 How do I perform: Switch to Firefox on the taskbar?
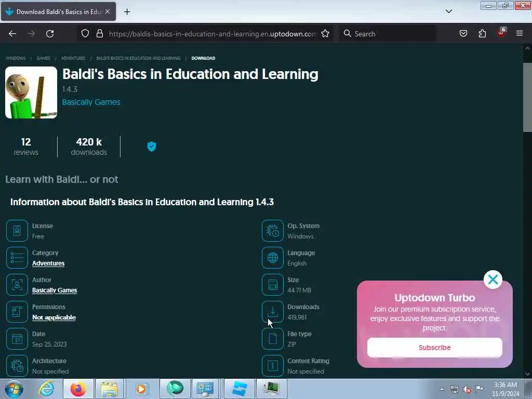click(x=78, y=389)
